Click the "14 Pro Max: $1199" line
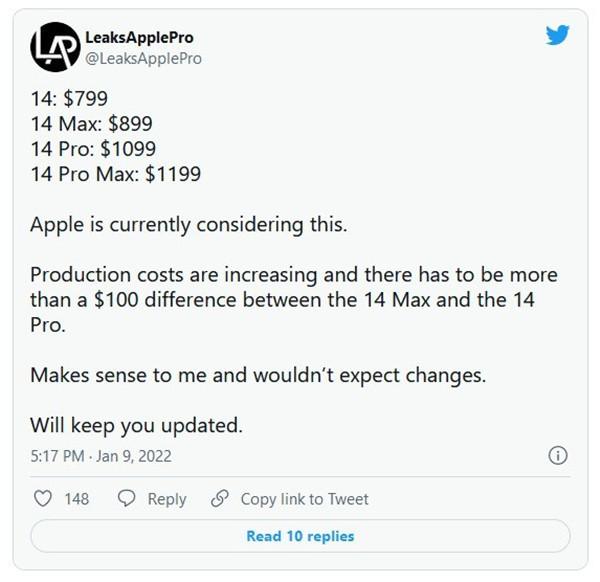 click(x=115, y=174)
